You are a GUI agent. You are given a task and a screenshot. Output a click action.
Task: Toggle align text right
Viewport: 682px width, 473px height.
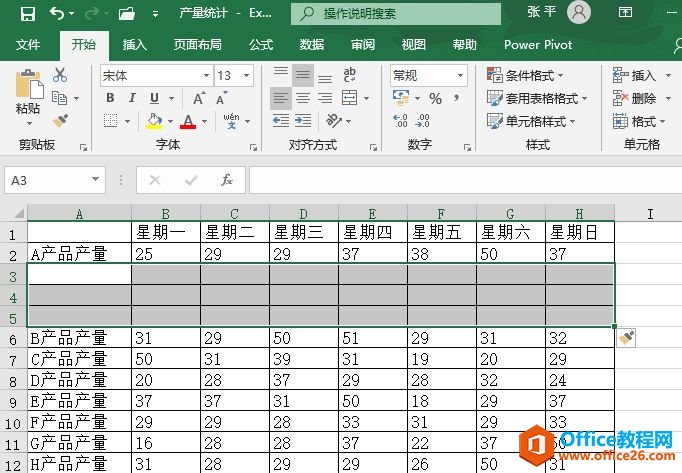(325, 98)
